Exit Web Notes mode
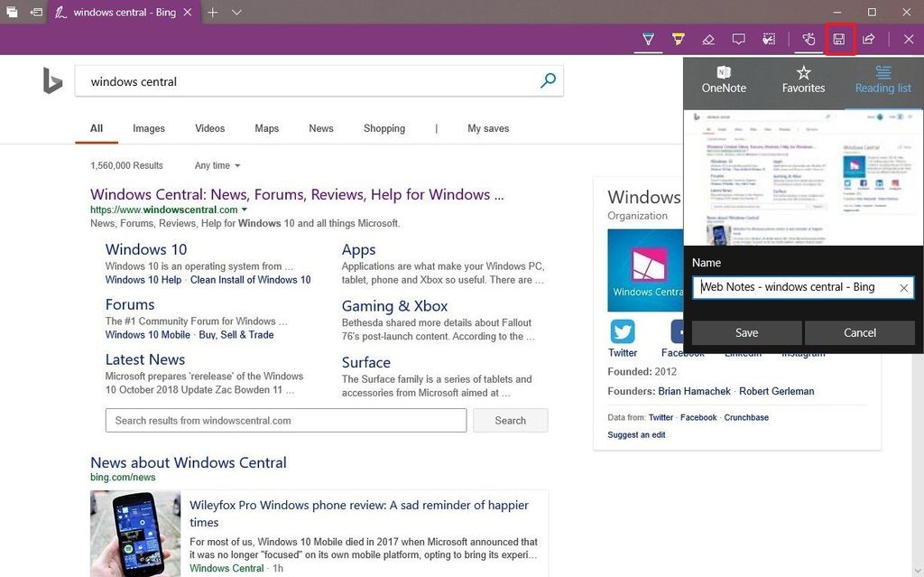Image resolution: width=924 pixels, height=577 pixels. tap(909, 39)
